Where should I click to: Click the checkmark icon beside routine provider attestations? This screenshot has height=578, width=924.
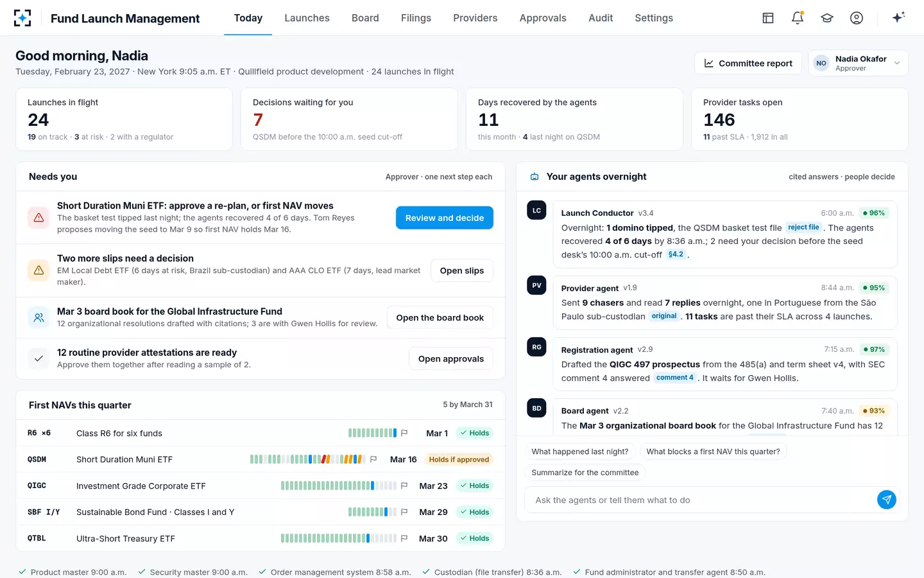click(x=38, y=358)
